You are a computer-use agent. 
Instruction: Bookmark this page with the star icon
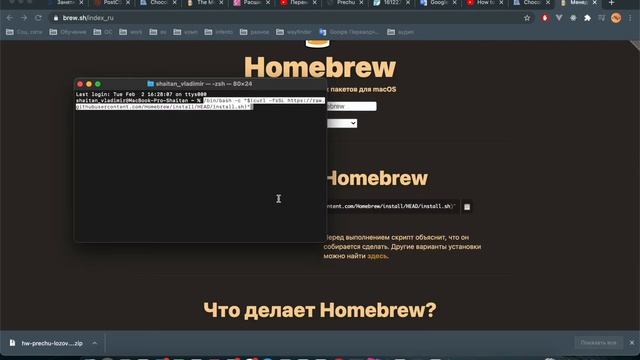click(x=527, y=18)
